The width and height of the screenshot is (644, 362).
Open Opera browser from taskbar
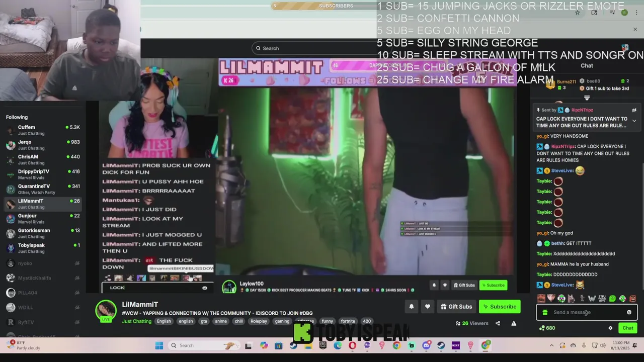(x=352, y=345)
